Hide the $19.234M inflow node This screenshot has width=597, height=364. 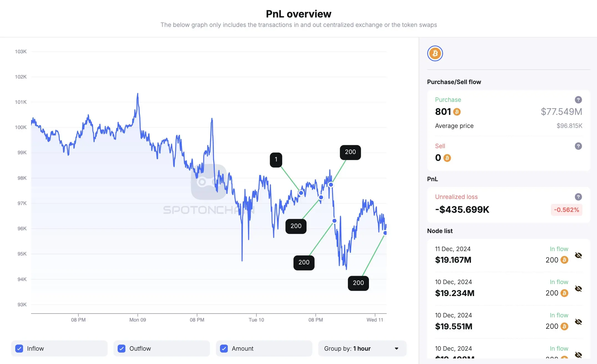578,289
